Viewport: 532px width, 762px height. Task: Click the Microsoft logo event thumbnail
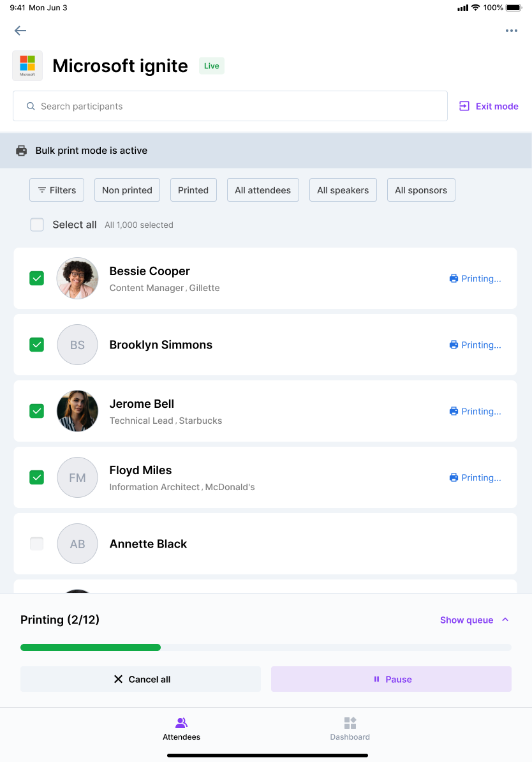pyautogui.click(x=27, y=66)
